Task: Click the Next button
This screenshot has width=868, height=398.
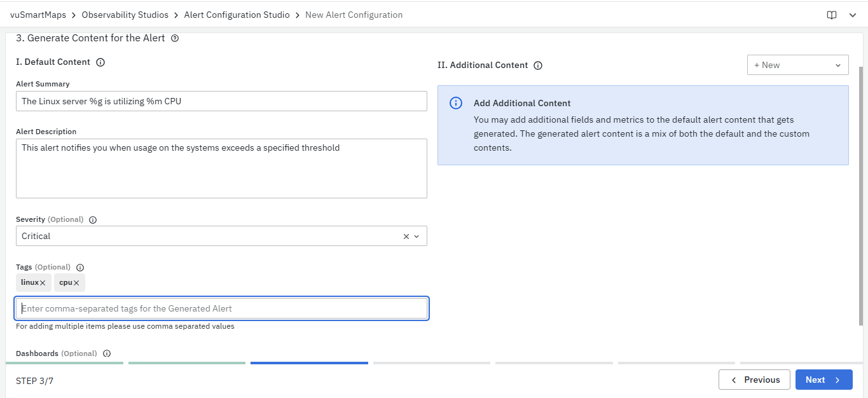Action: tap(823, 380)
